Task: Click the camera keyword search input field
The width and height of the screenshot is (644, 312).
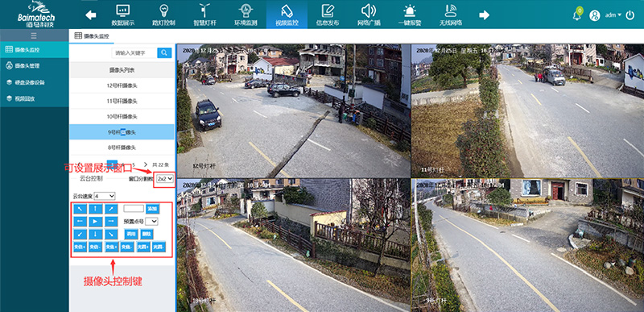Action: pyautogui.click(x=134, y=52)
